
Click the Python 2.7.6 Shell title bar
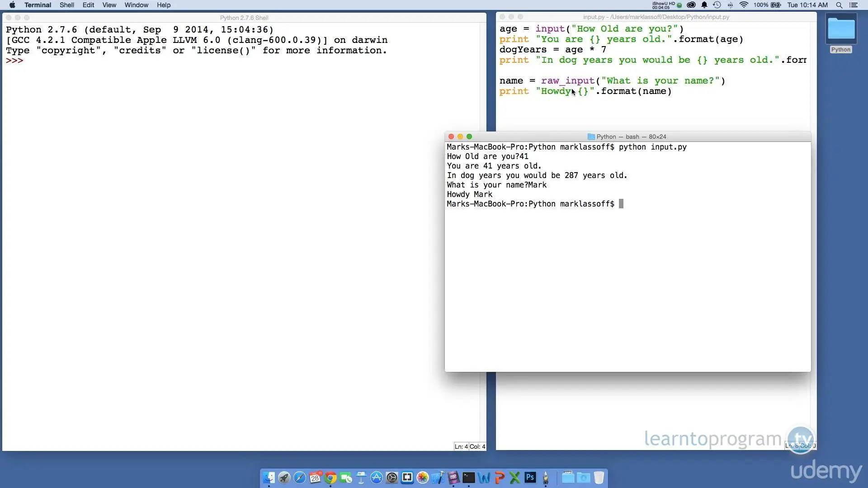pos(244,18)
